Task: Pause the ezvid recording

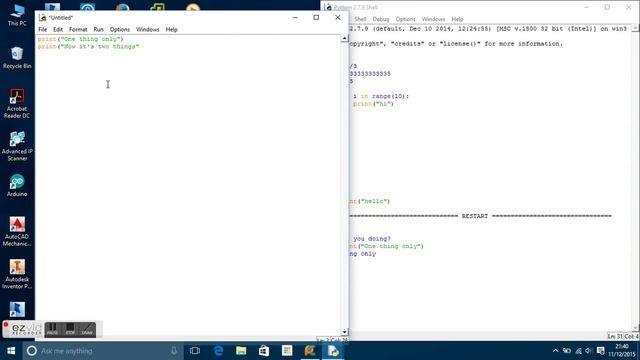Action: coord(52,329)
